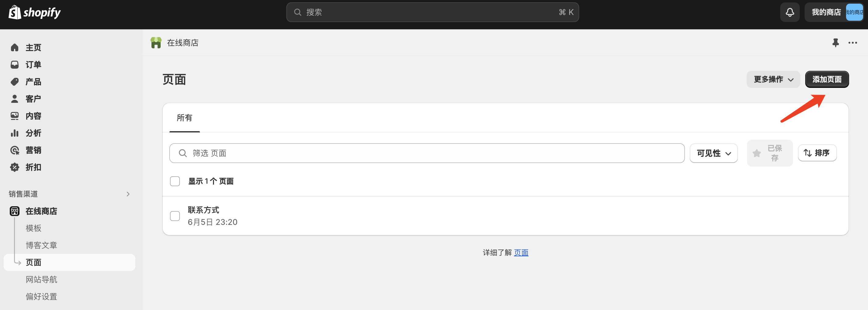
Task: Click the content image icon
Action: (x=15, y=116)
